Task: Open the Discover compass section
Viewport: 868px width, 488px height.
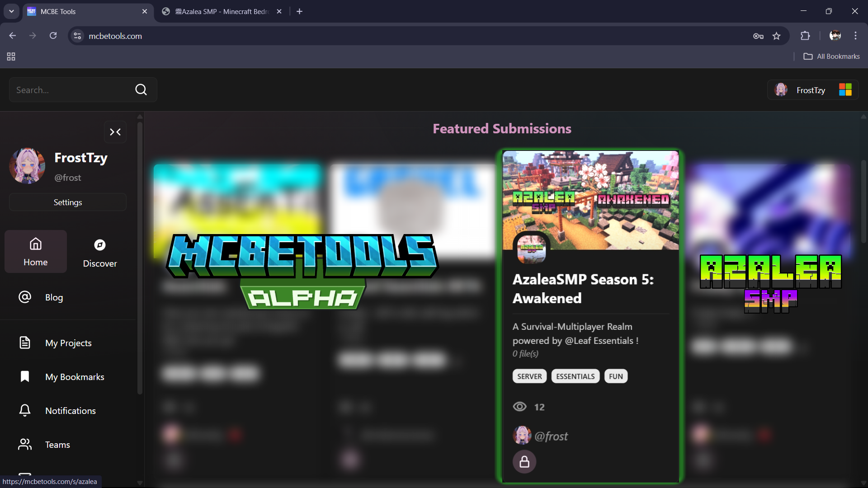Action: [x=100, y=252]
